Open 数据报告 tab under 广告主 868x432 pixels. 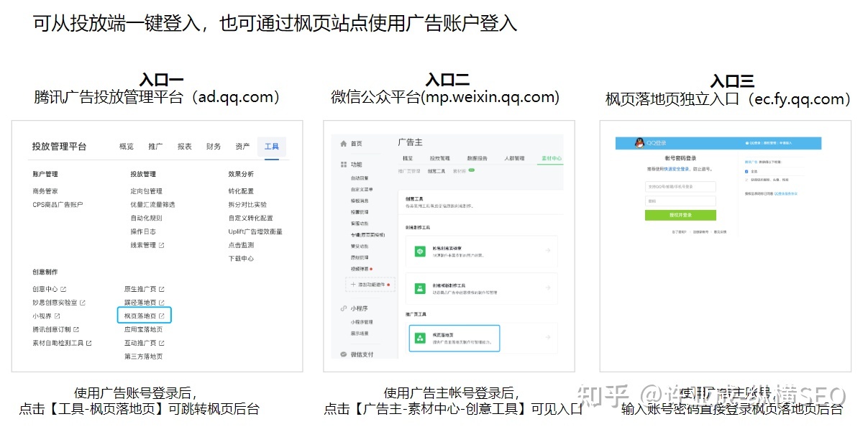coord(478,158)
